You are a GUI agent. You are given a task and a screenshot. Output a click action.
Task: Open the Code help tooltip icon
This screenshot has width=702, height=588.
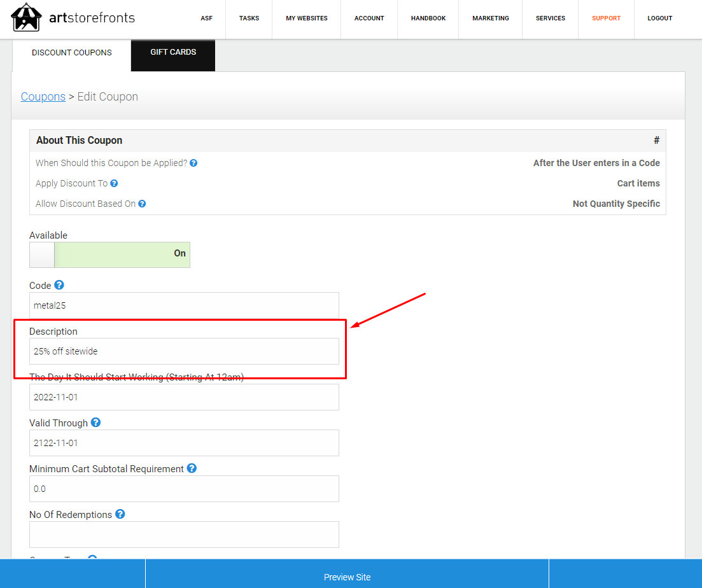pyautogui.click(x=59, y=285)
